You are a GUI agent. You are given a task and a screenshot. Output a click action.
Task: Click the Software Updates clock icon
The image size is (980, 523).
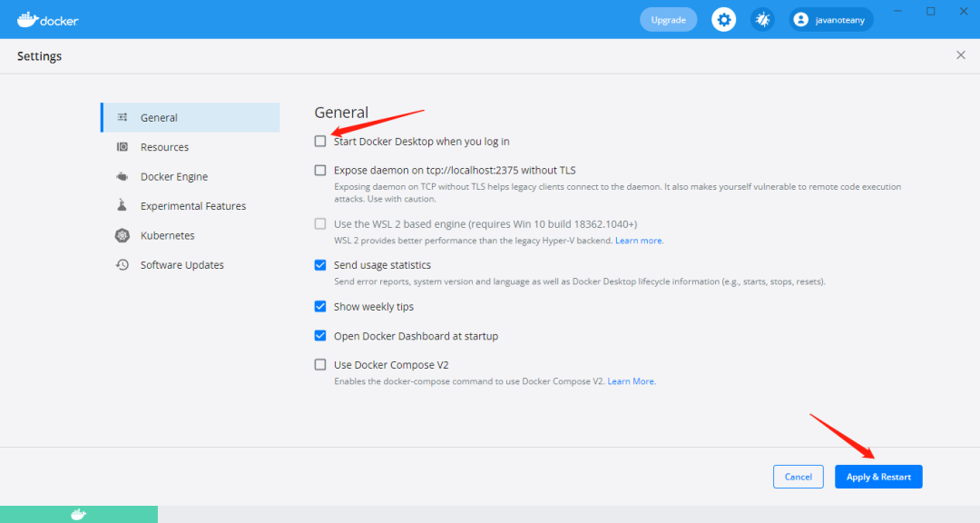tap(122, 264)
